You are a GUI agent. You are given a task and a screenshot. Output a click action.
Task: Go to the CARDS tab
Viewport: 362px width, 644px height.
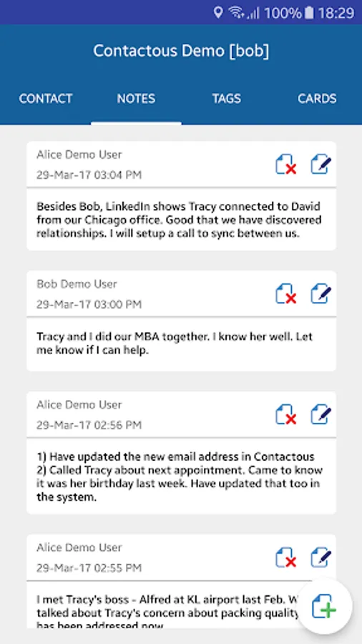(317, 99)
